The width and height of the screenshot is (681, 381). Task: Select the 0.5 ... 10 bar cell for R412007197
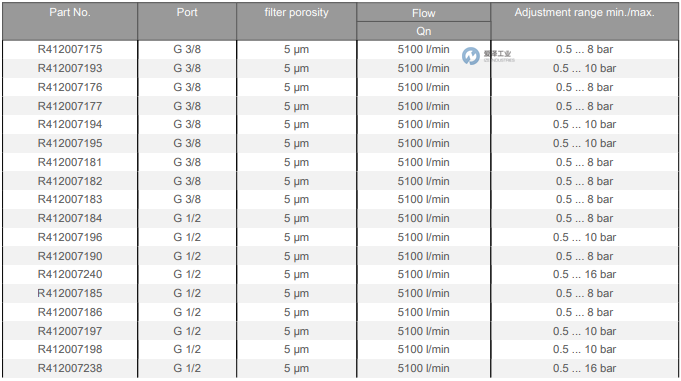pyautogui.click(x=585, y=331)
